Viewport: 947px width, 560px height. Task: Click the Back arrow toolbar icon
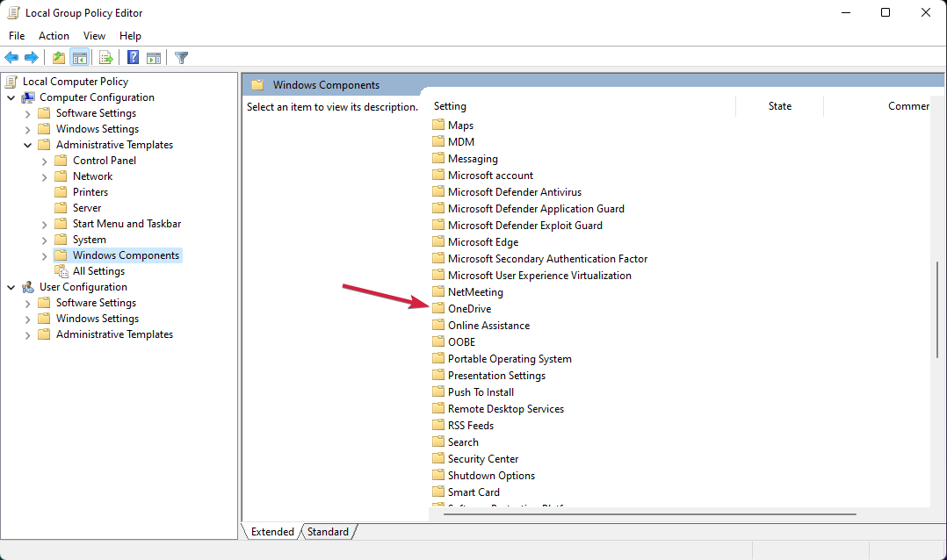click(x=11, y=57)
